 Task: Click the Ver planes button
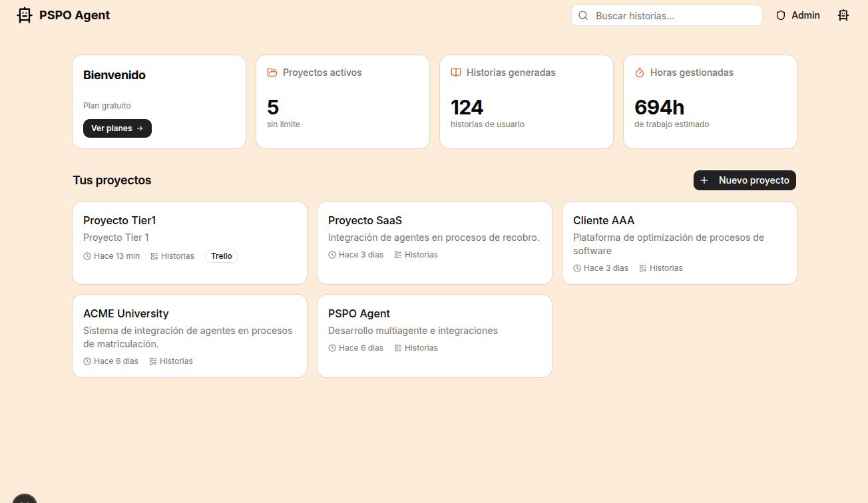[x=117, y=128]
